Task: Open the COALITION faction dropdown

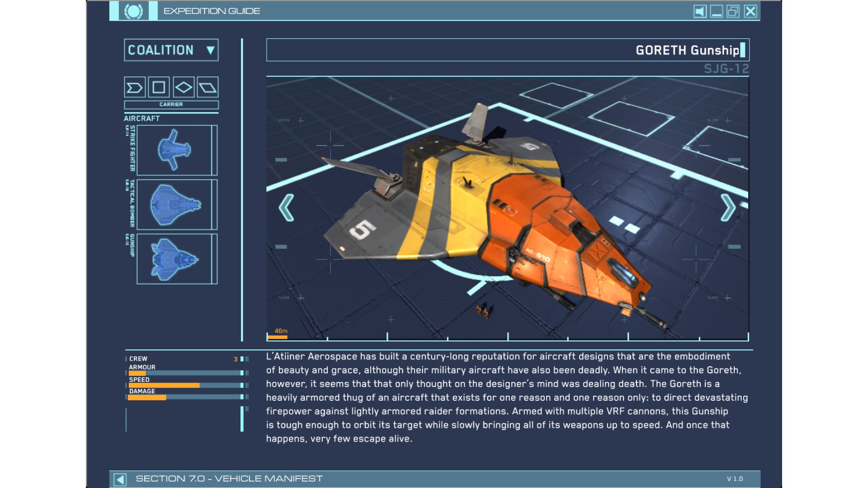Action: pos(161,50)
